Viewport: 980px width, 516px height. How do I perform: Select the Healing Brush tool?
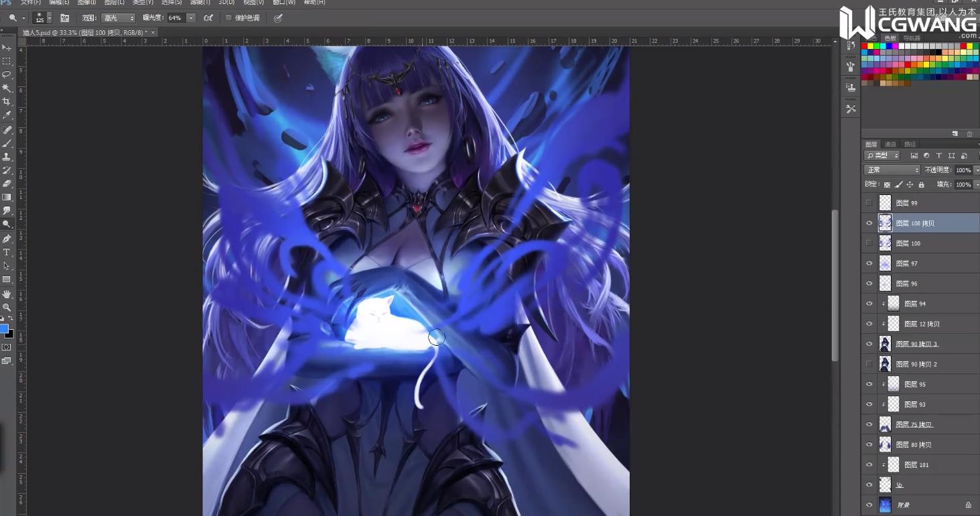[7, 129]
